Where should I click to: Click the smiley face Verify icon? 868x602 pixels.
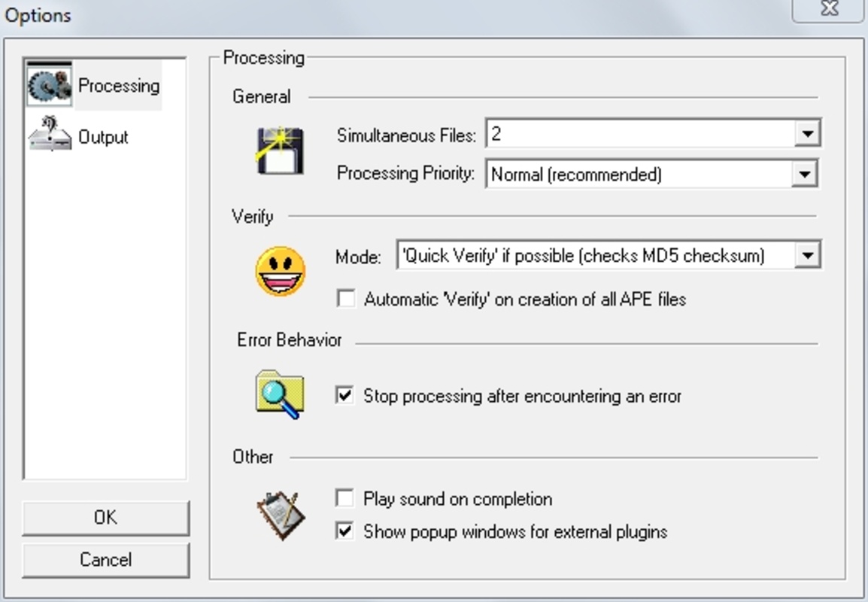280,271
